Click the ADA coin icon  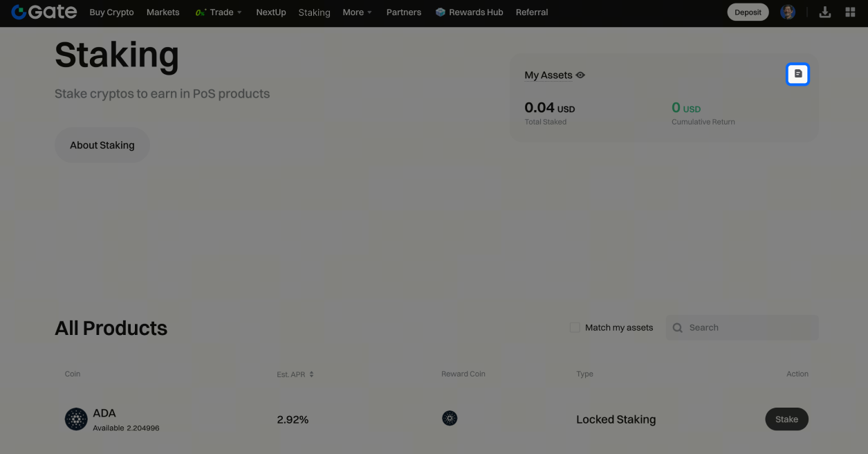click(76, 419)
